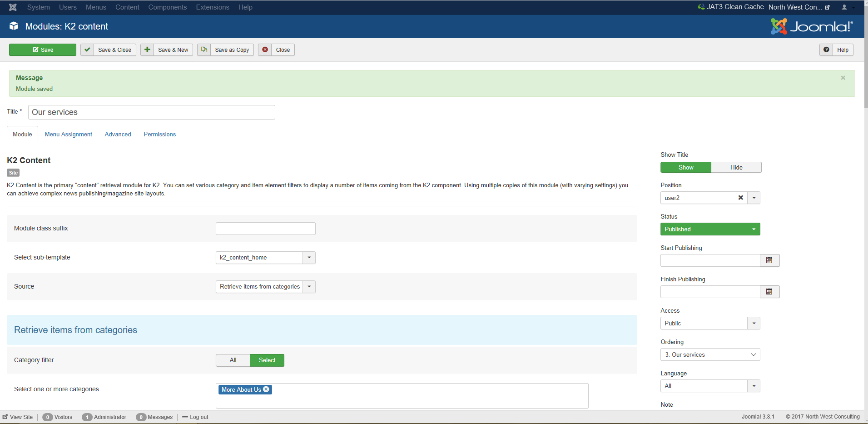Open the Help menu in top bar

pyautogui.click(x=245, y=7)
